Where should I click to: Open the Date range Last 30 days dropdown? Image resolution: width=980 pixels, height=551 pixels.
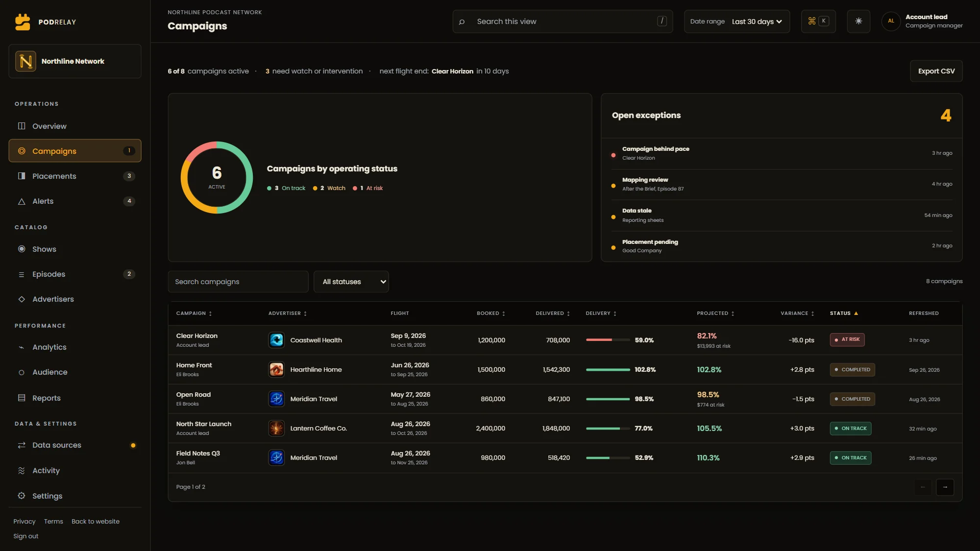pyautogui.click(x=736, y=22)
